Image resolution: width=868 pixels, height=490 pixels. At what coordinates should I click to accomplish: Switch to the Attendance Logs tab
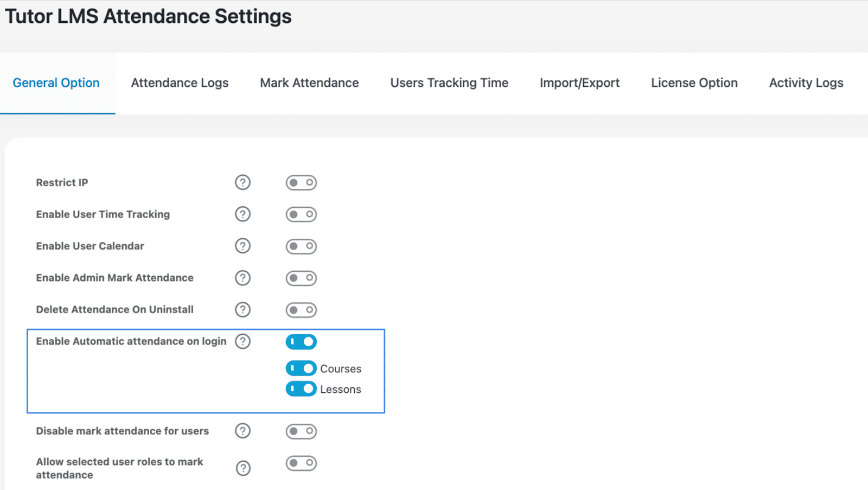[180, 83]
